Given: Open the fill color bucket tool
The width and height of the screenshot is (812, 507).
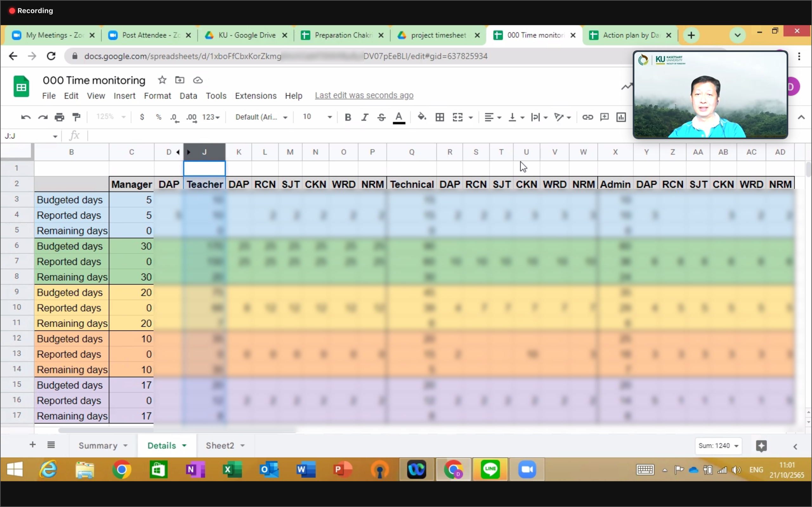Looking at the screenshot, I should point(422,117).
